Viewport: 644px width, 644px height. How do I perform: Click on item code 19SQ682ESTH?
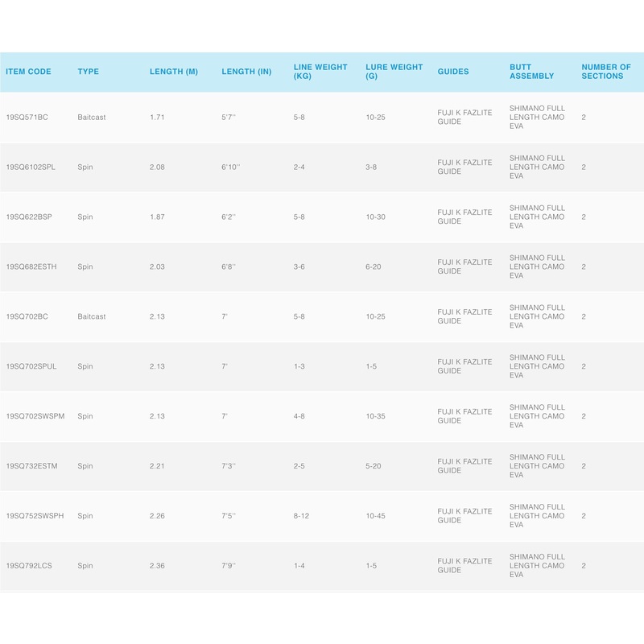coord(31,267)
